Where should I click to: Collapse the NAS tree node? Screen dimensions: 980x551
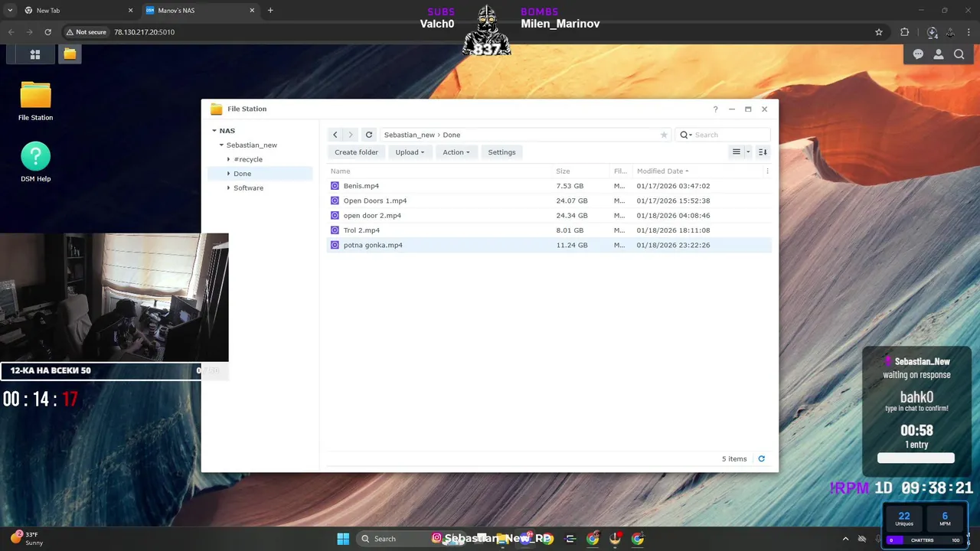[214, 131]
